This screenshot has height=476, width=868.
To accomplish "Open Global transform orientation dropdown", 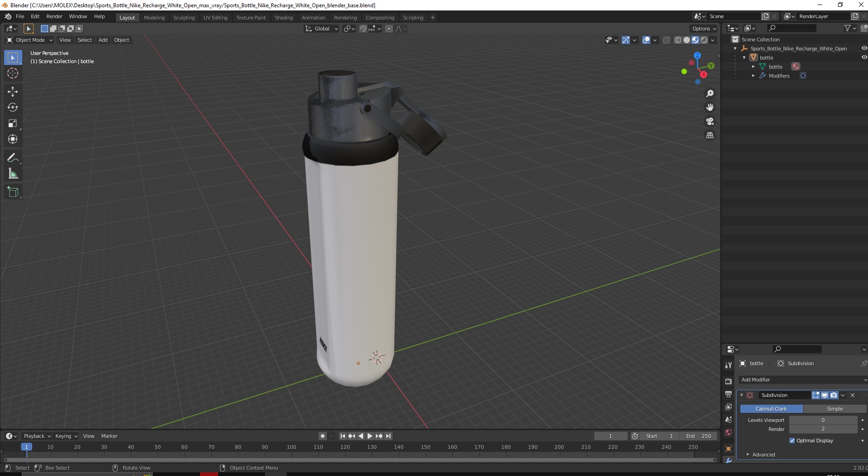I will tap(322, 29).
